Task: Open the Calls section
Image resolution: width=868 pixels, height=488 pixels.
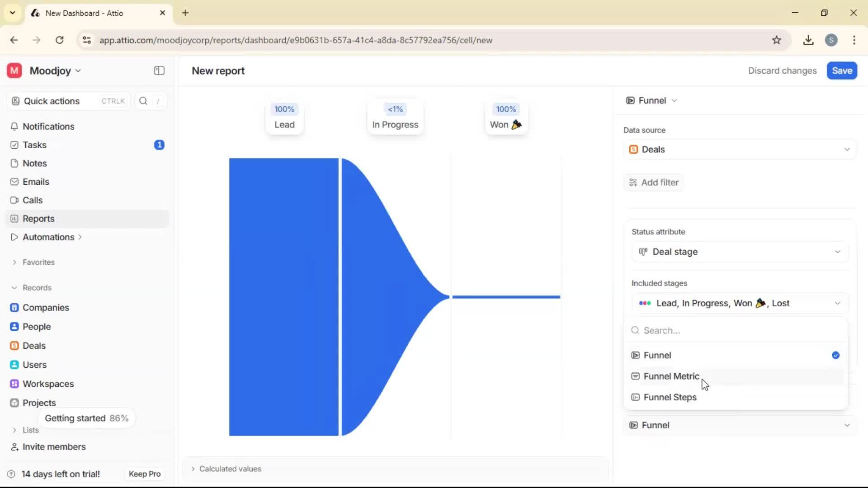Action: (32, 200)
